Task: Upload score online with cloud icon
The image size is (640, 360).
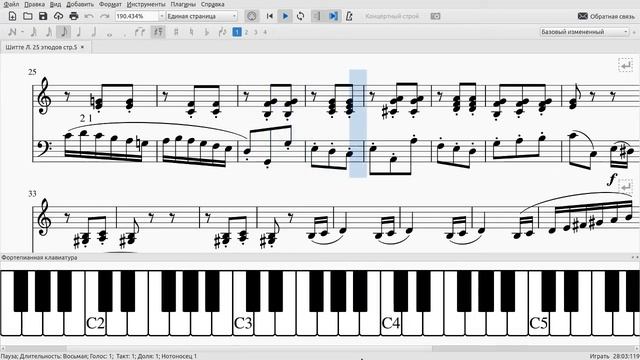Action: coord(58,16)
